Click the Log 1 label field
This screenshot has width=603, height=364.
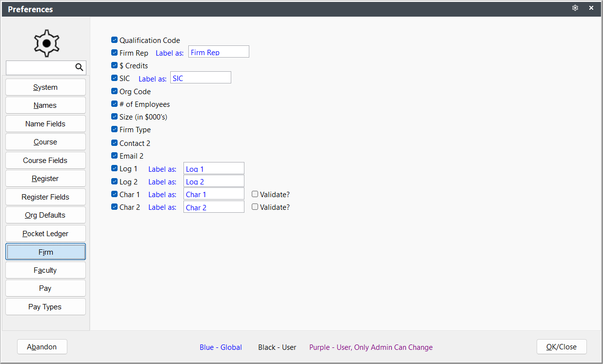214,168
